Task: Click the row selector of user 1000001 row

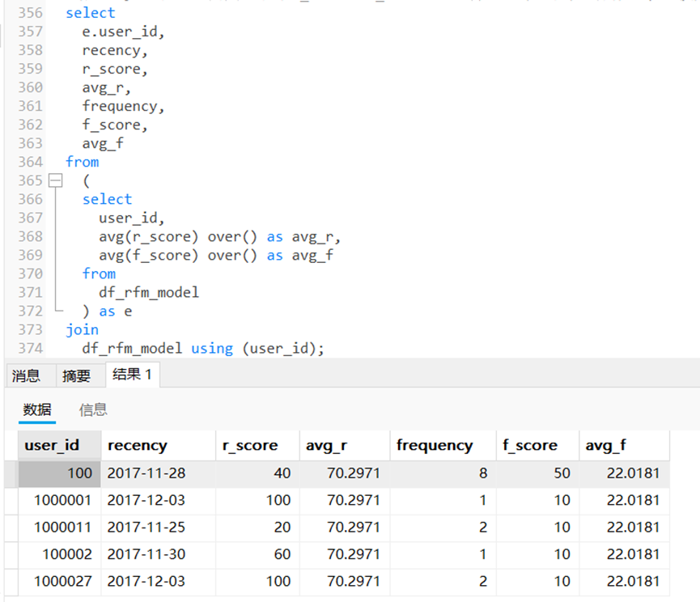Action: pyautogui.click(x=11, y=501)
